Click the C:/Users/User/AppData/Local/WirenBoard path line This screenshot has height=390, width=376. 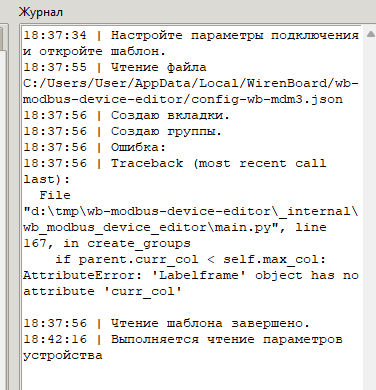pos(191,83)
